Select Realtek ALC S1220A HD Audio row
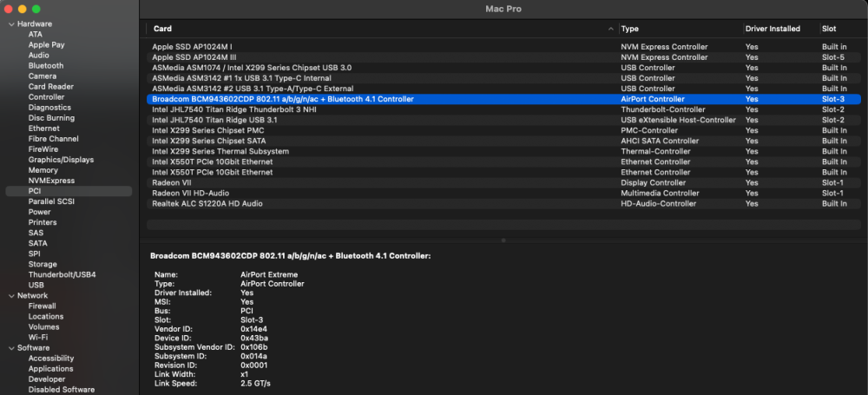 503,204
